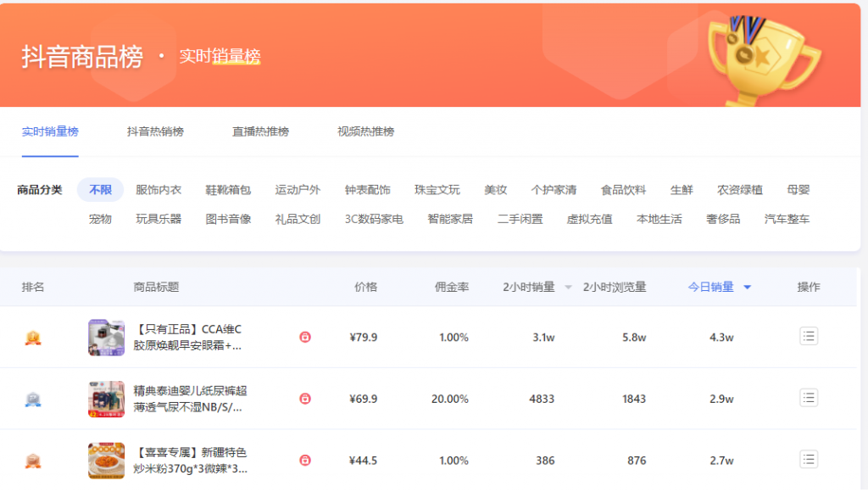Viewport: 868px width, 492px height.
Task: Select 不限 category filter
Action: click(x=100, y=190)
